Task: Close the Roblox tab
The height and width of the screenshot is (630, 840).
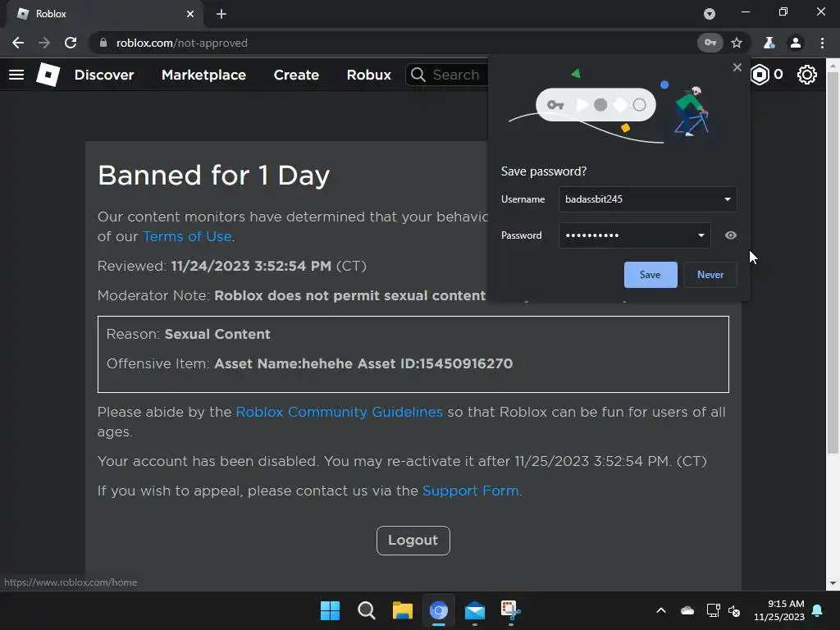Action: [190, 14]
